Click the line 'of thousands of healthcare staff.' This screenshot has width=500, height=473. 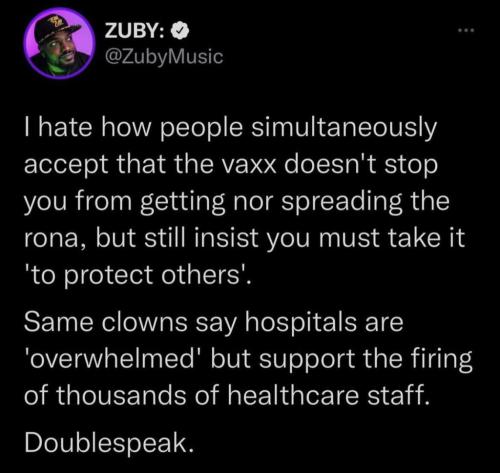point(227,394)
